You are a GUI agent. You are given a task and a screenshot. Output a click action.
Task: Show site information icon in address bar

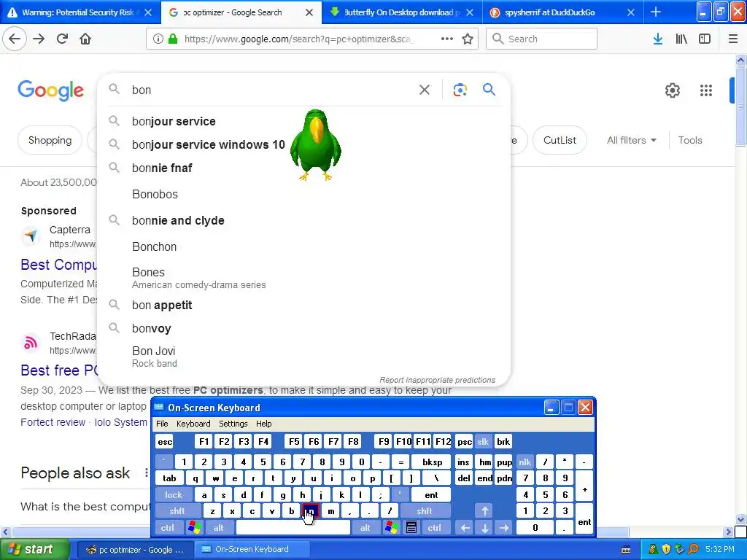pyautogui.click(x=158, y=39)
